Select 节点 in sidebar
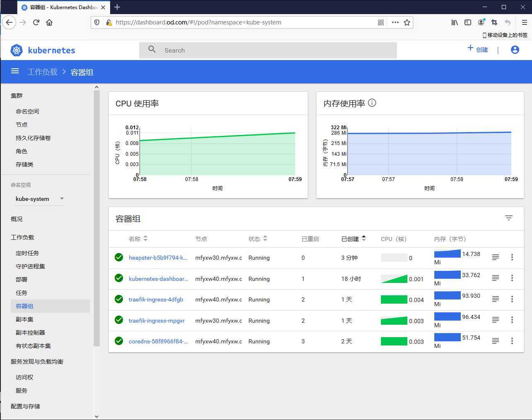532x420 pixels. click(22, 125)
